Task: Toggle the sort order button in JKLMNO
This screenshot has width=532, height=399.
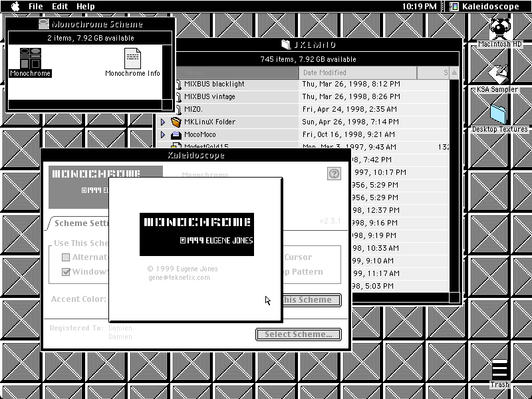Action: [x=454, y=72]
